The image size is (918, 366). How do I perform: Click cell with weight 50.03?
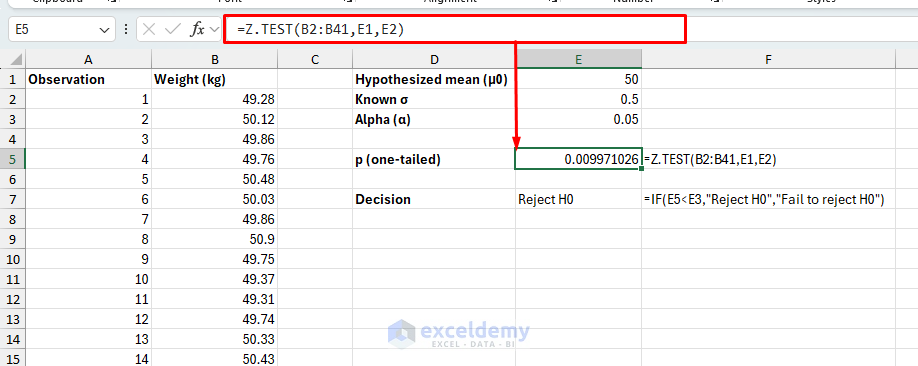[x=215, y=199]
